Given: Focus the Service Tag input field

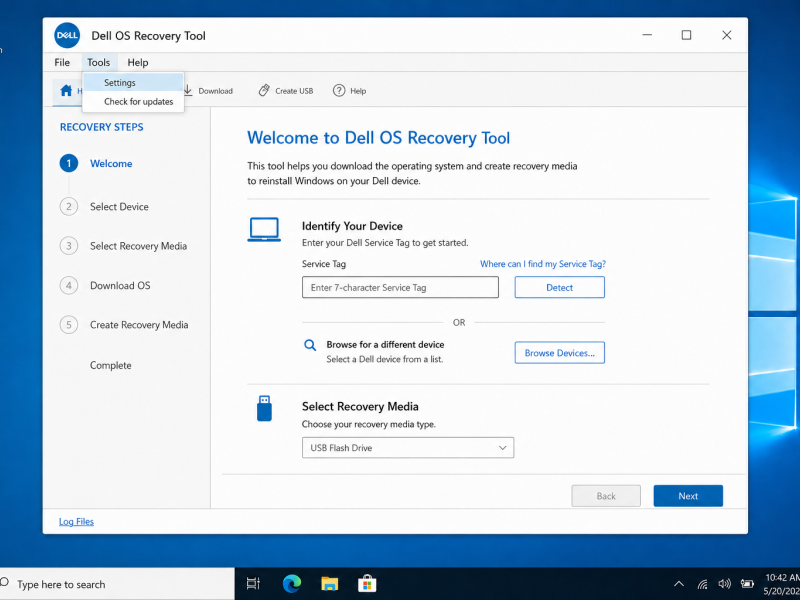Looking at the screenshot, I should pyautogui.click(x=400, y=287).
